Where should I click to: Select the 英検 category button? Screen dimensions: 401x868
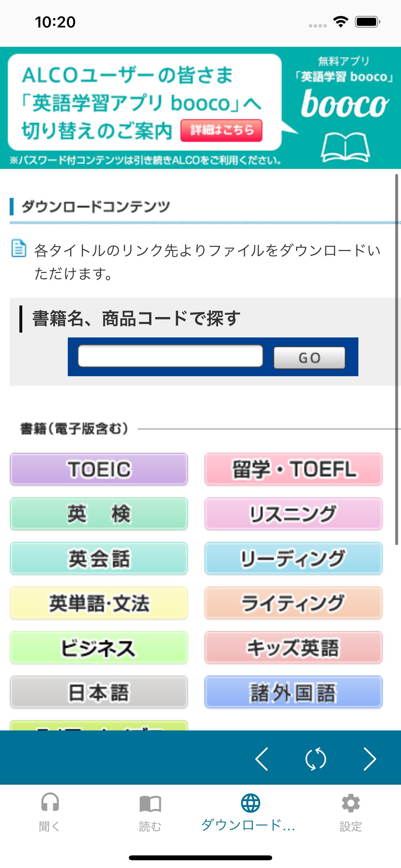pyautogui.click(x=99, y=513)
